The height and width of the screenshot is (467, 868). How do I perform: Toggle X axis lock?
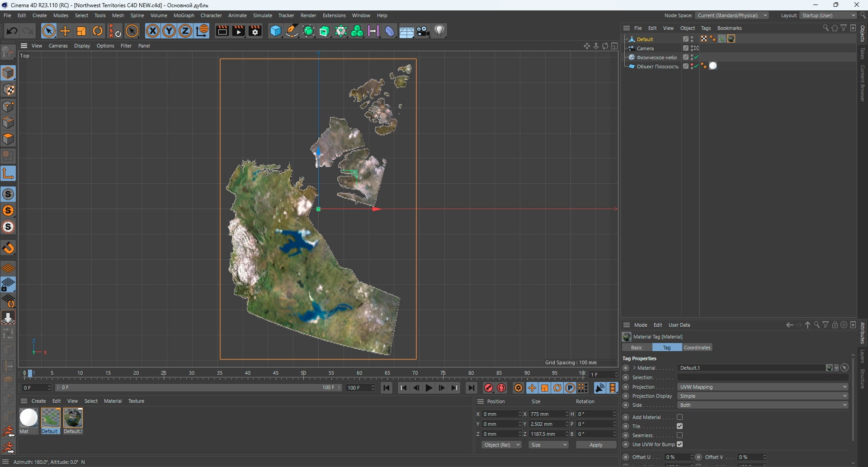pyautogui.click(x=153, y=31)
